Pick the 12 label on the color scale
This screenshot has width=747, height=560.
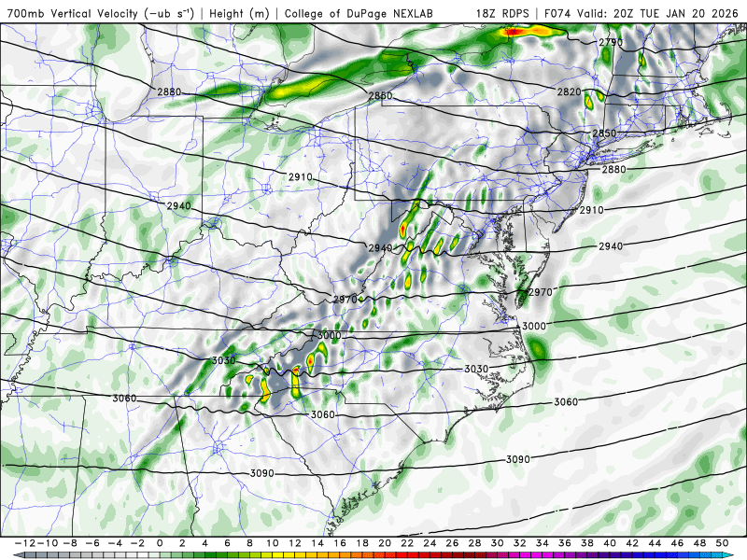pyautogui.click(x=295, y=543)
